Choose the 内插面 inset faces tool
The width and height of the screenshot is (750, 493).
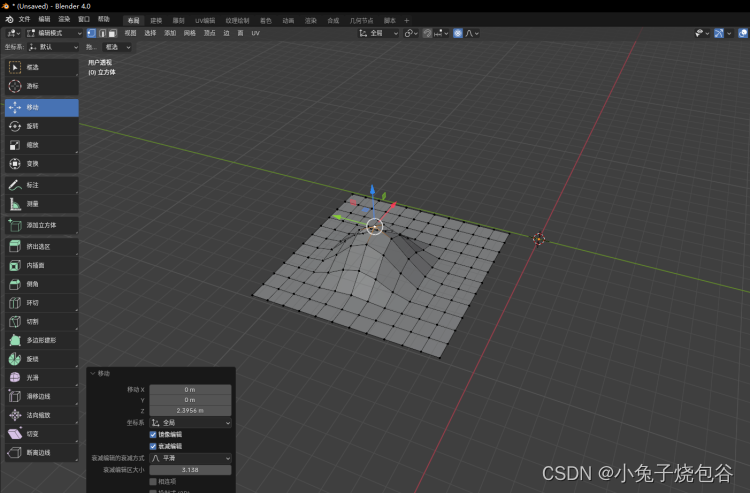pos(42,265)
